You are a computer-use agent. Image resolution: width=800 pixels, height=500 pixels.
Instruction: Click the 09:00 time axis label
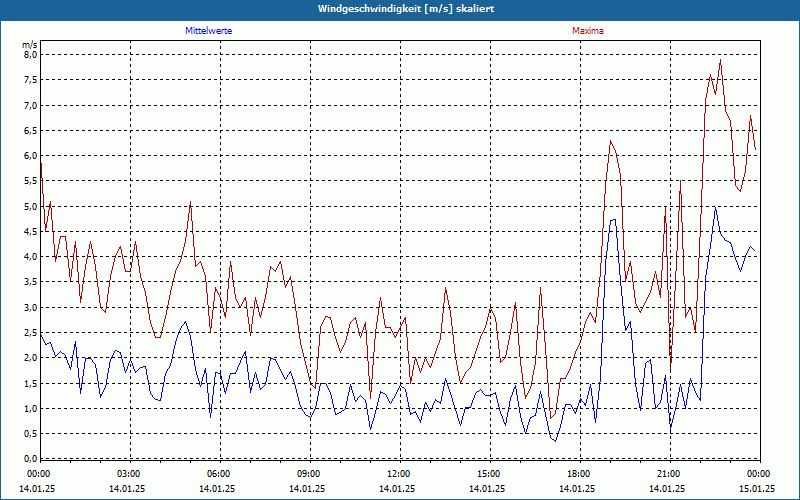tap(308, 474)
